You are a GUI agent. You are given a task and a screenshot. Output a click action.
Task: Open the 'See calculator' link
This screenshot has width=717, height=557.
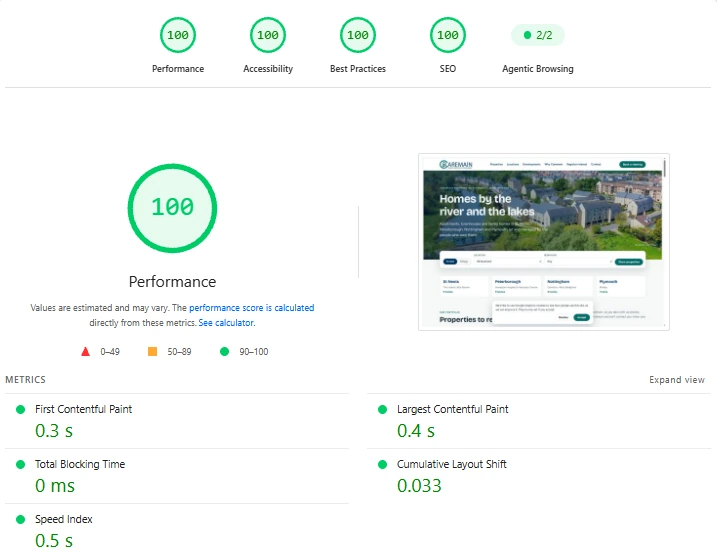click(226, 323)
